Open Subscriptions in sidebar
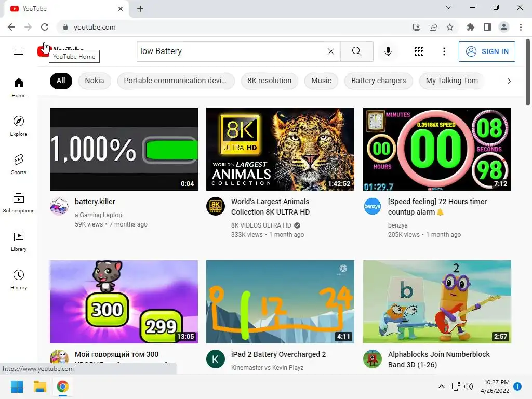 point(19,203)
